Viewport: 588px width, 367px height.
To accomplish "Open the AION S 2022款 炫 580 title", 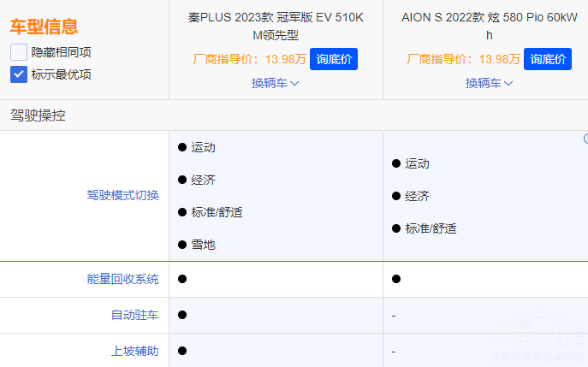I will (x=490, y=26).
